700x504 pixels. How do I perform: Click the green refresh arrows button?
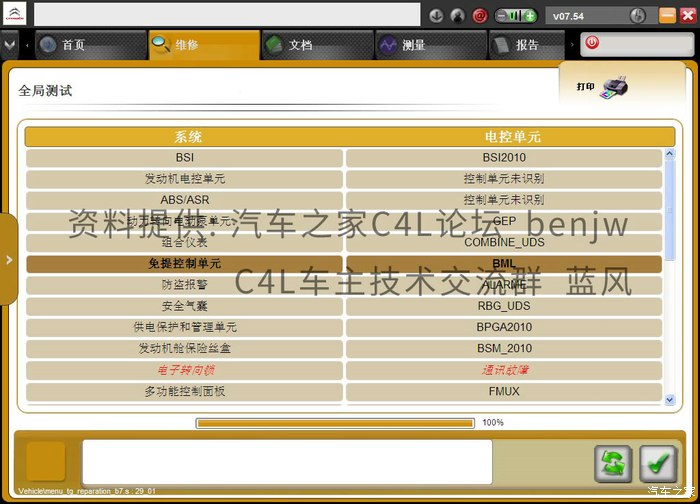(613, 463)
